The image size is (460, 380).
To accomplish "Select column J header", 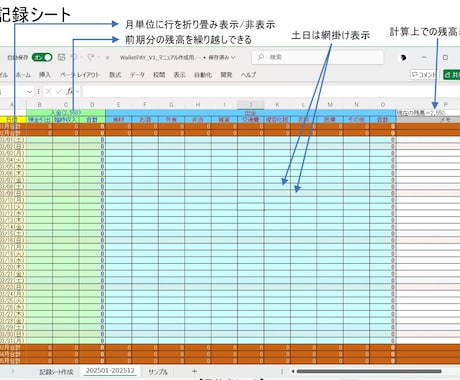I will click(x=251, y=105).
